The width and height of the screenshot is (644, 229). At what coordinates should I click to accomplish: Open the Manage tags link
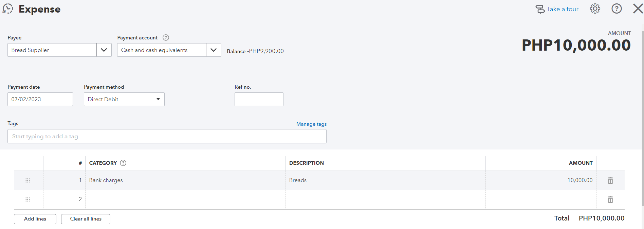tap(311, 124)
